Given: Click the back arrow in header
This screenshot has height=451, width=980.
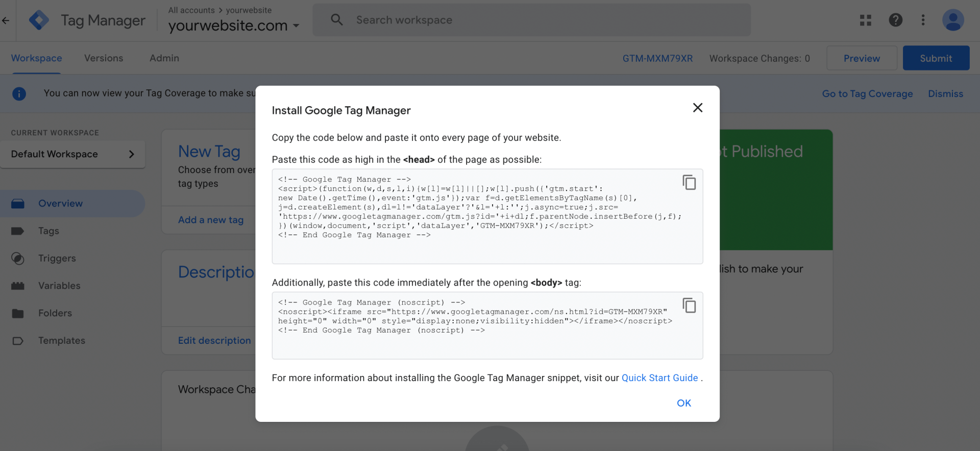Looking at the screenshot, I should point(6,20).
